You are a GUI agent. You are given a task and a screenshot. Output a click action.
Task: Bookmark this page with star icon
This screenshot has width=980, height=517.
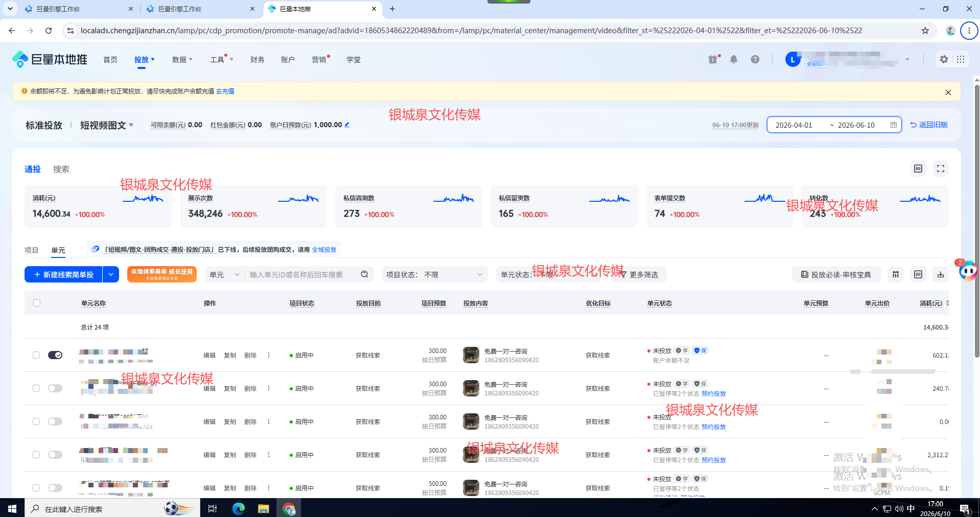pyautogui.click(x=925, y=31)
